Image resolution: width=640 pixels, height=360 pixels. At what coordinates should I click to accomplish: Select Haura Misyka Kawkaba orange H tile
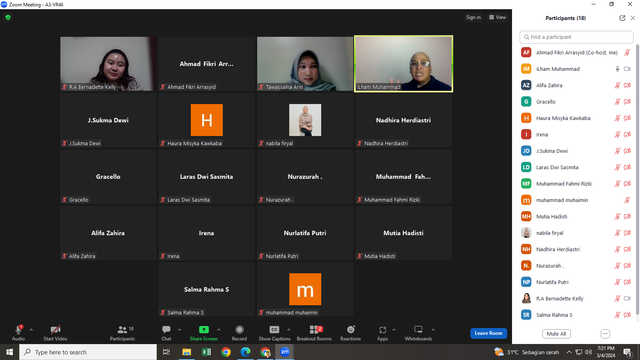pyautogui.click(x=207, y=120)
